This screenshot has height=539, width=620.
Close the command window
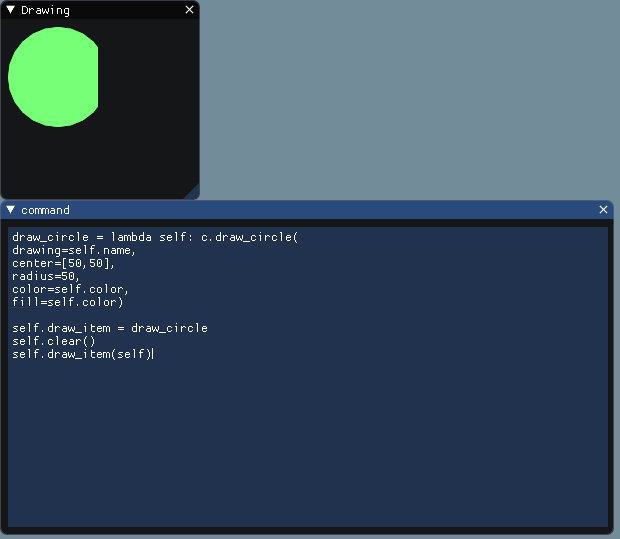pos(603,210)
